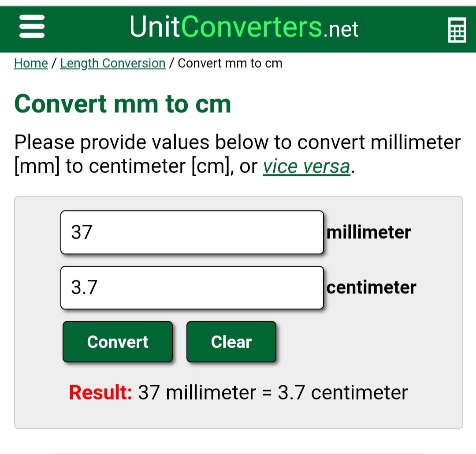
Task: Click the slash after the Home breadcrumb
Action: pos(54,63)
